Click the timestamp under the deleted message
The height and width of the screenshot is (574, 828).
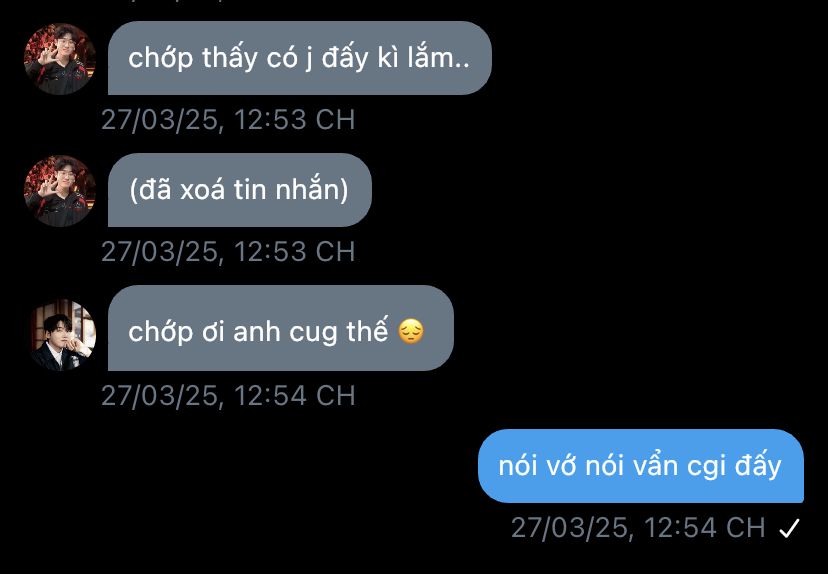tap(228, 251)
